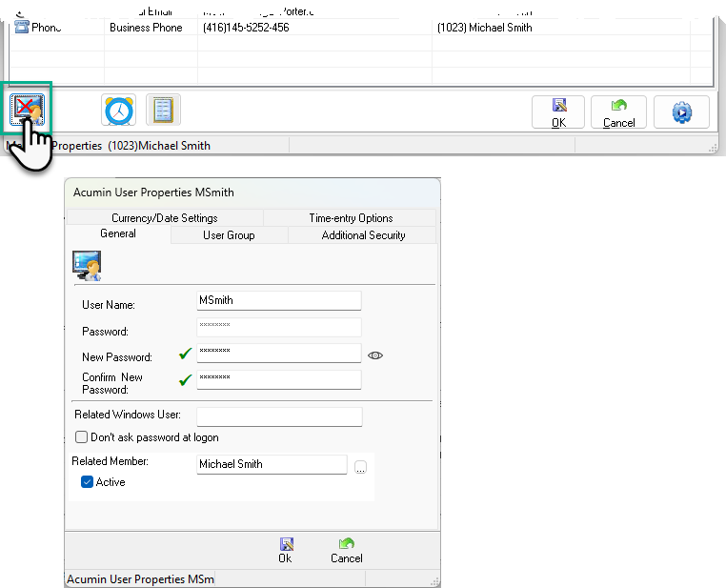Image resolution: width=726 pixels, height=588 pixels.
Task: Click the Phone row telephone icon
Action: (x=21, y=27)
